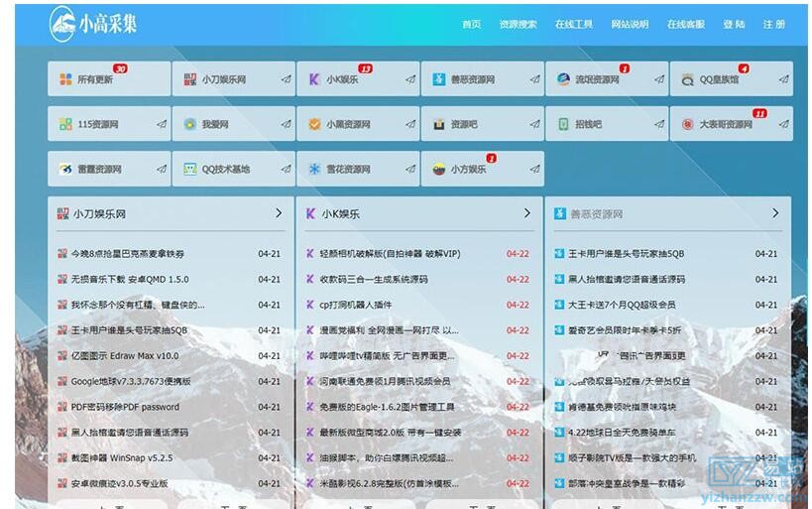Click the 善恶资源网 card's blue icon

(x=439, y=79)
